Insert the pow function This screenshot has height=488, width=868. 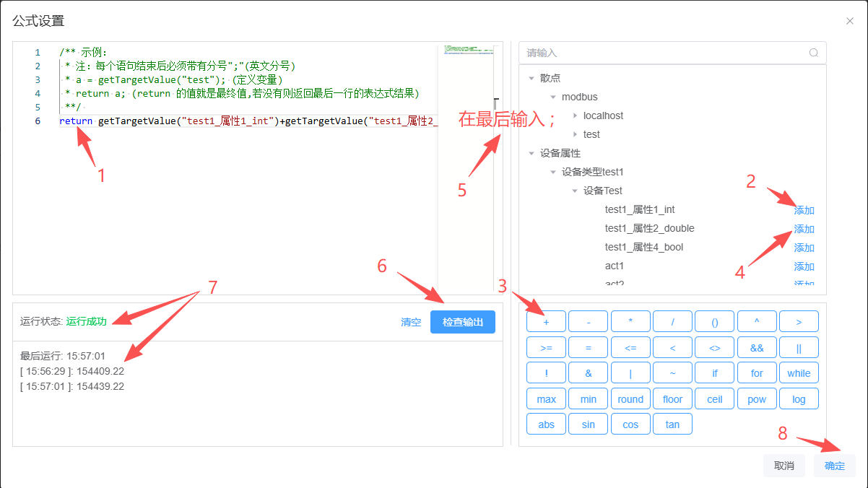click(x=757, y=399)
